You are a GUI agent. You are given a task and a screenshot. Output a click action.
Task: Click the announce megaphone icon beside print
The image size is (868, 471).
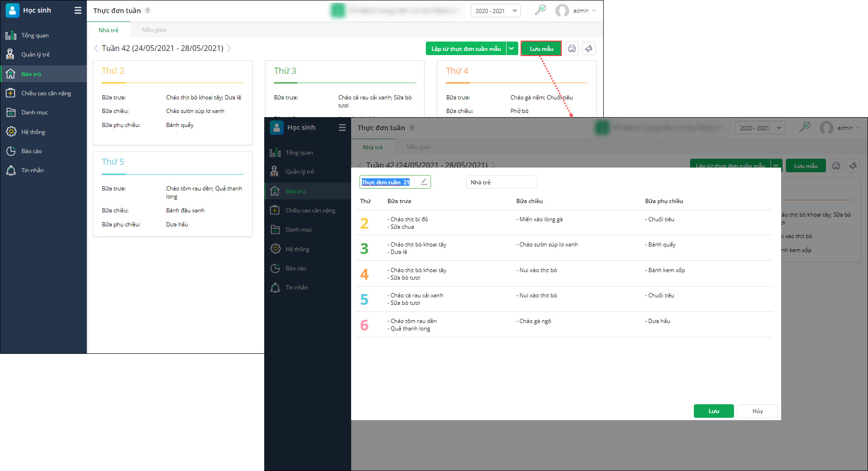tap(589, 49)
